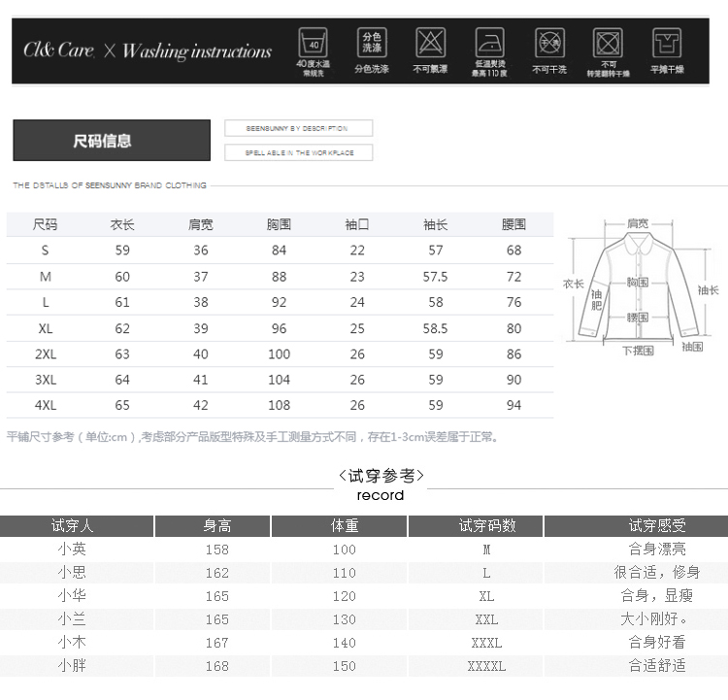Select the 胸围 column header

point(279,224)
